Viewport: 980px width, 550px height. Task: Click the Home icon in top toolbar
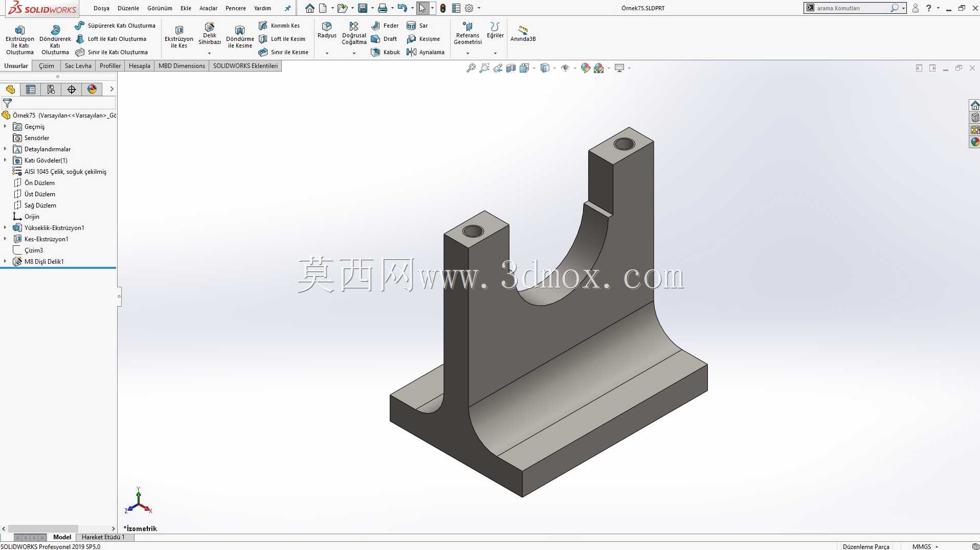[310, 8]
